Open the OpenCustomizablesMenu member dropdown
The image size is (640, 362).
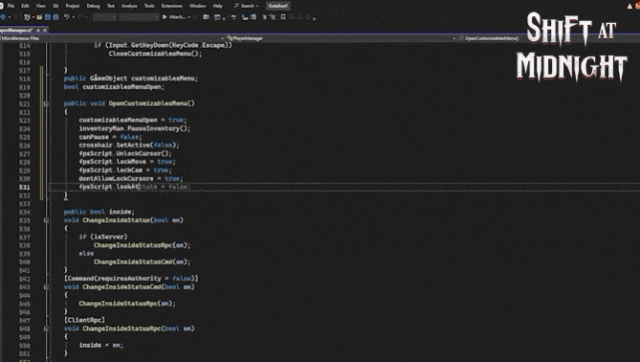pyautogui.click(x=549, y=38)
